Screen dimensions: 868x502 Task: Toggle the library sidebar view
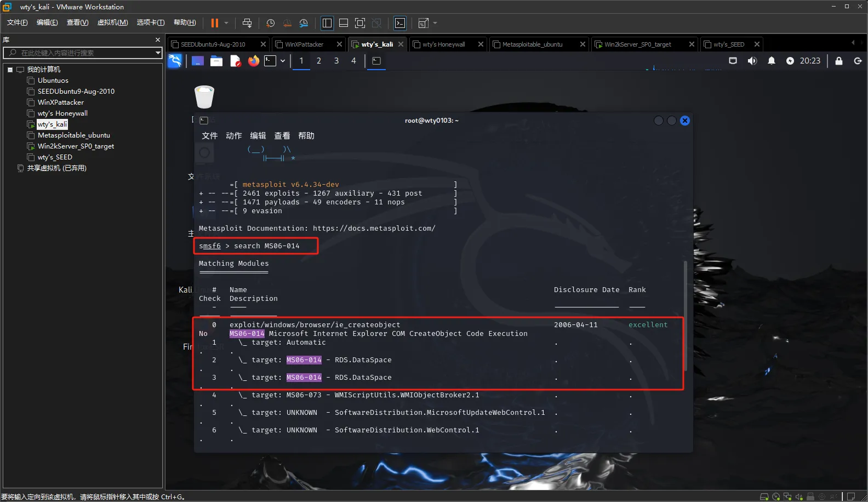click(x=327, y=23)
